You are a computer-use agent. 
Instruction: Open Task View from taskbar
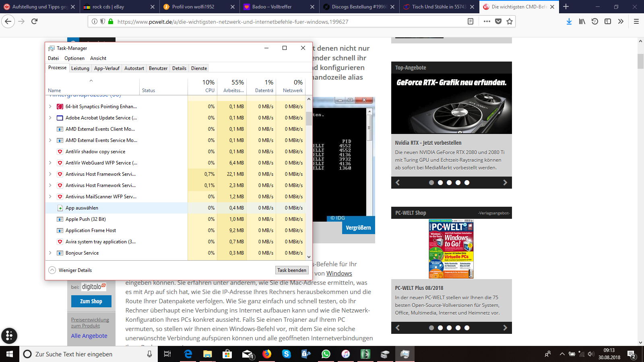coord(167,354)
